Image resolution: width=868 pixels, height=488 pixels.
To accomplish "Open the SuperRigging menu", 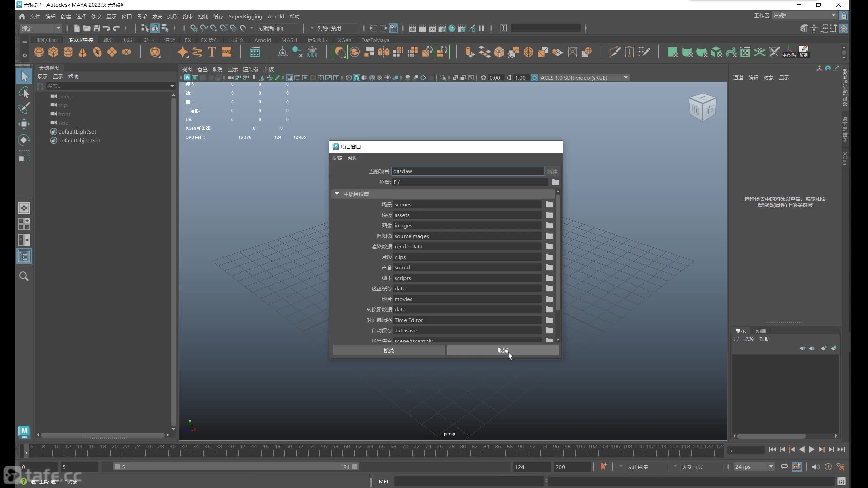I will (245, 16).
